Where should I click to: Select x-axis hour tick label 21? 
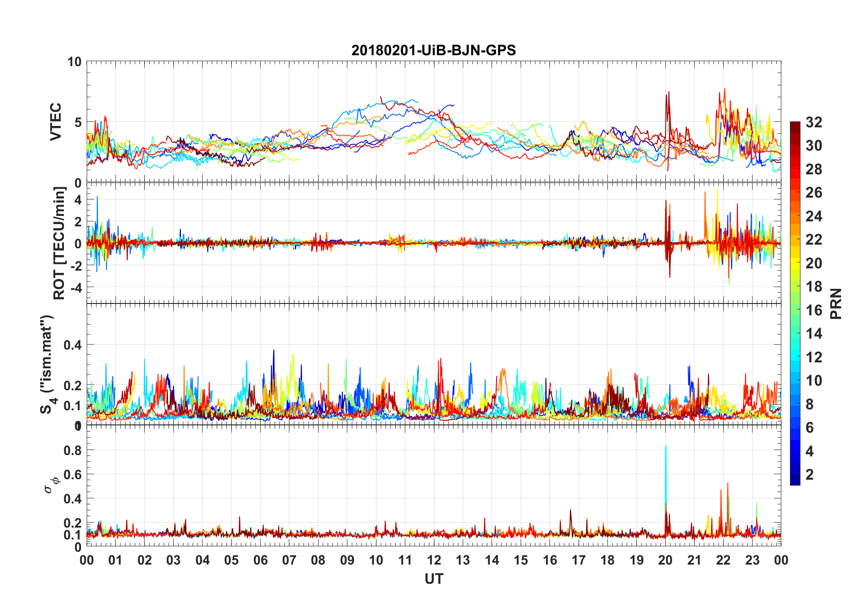click(694, 560)
